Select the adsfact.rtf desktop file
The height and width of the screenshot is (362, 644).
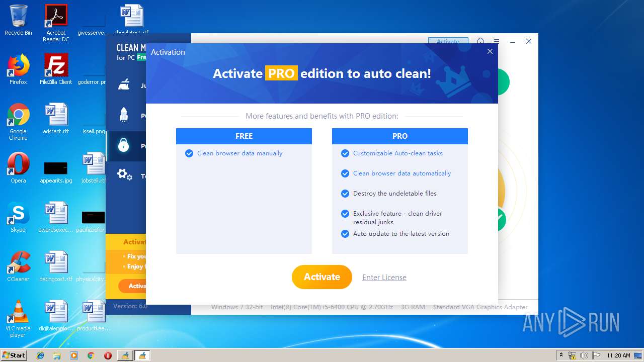(x=56, y=119)
